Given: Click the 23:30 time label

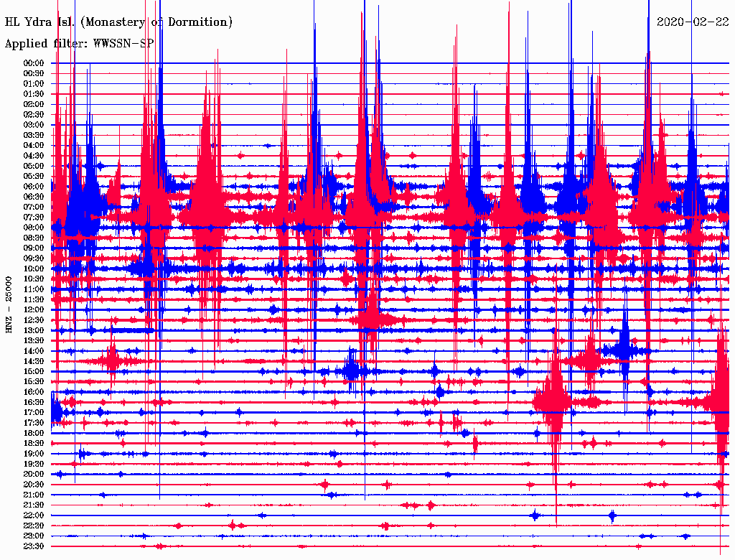Looking at the screenshot, I should [34, 546].
